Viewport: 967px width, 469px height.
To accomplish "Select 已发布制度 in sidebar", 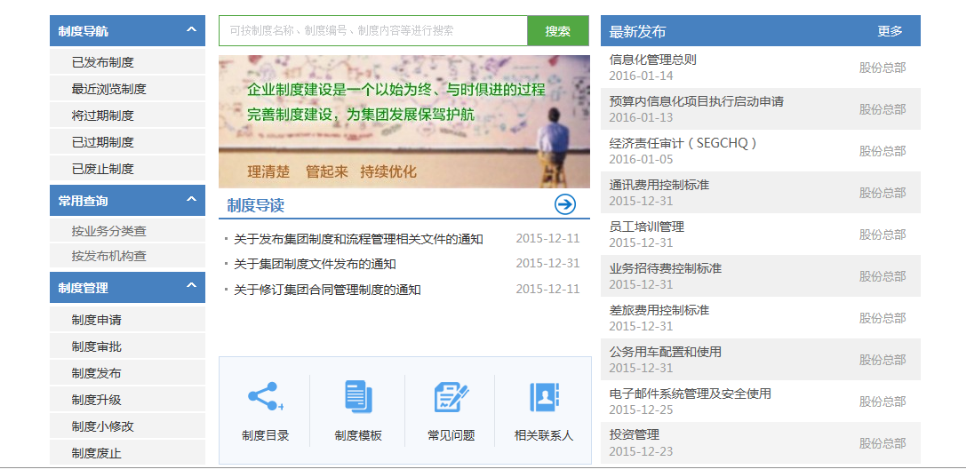I will click(102, 62).
